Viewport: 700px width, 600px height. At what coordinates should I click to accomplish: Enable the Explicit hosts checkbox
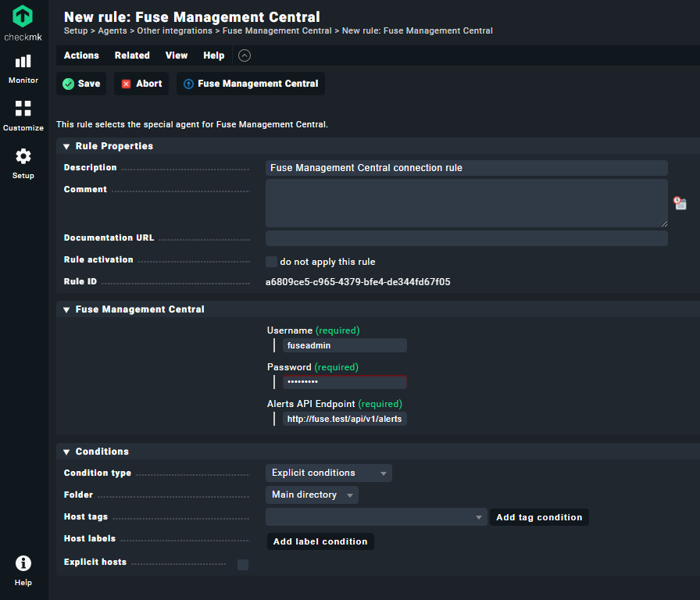[x=243, y=565]
